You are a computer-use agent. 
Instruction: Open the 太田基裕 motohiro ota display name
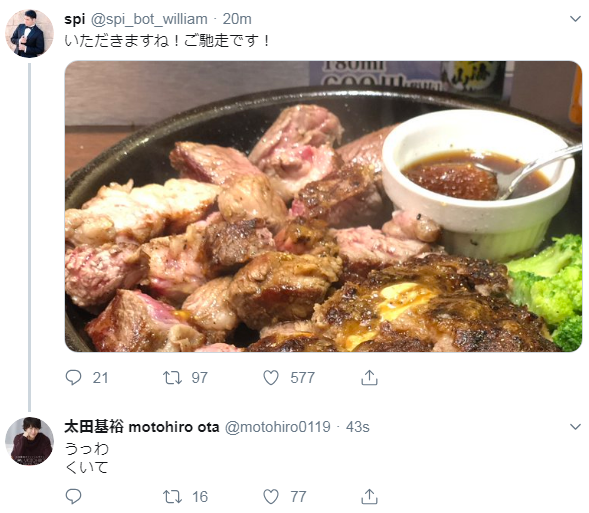coord(142,427)
